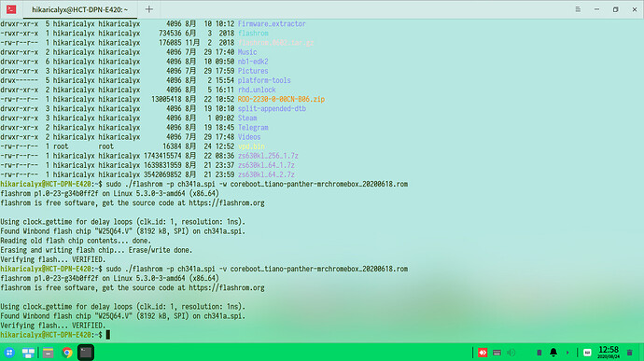This screenshot has width=644, height=361.
Task: Click the volume speaker tray icon
Action: 511,353
